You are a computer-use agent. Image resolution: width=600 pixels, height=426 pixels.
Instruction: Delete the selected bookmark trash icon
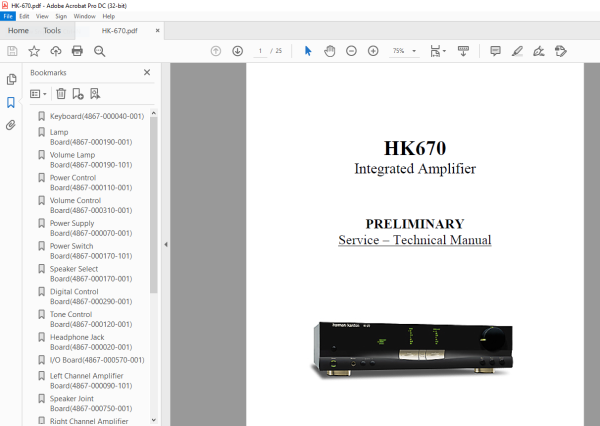(x=61, y=94)
